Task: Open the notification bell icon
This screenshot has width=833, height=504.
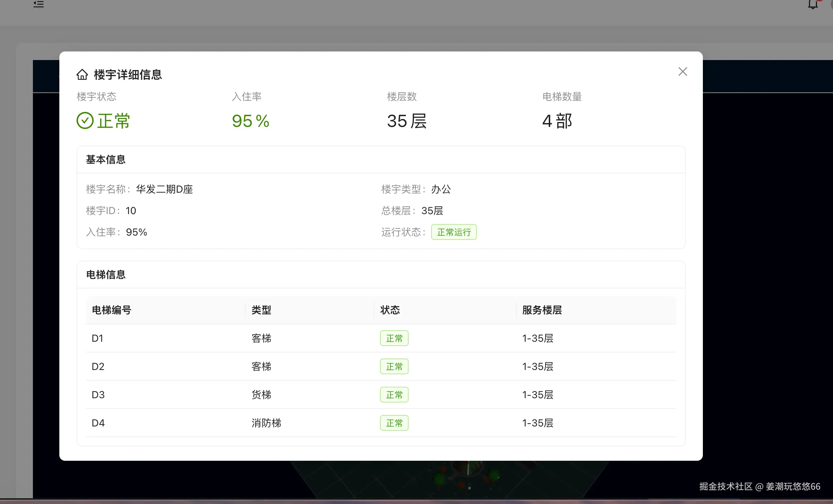Action: [813, 4]
